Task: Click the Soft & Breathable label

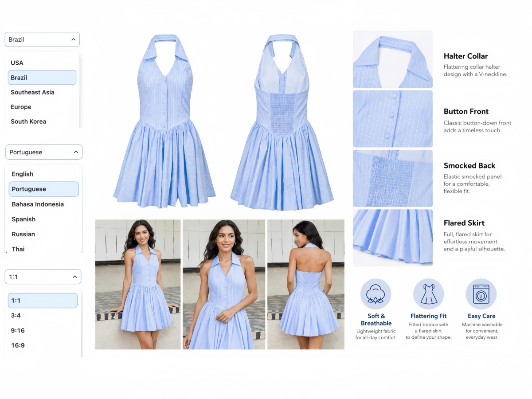Action: pos(376,320)
